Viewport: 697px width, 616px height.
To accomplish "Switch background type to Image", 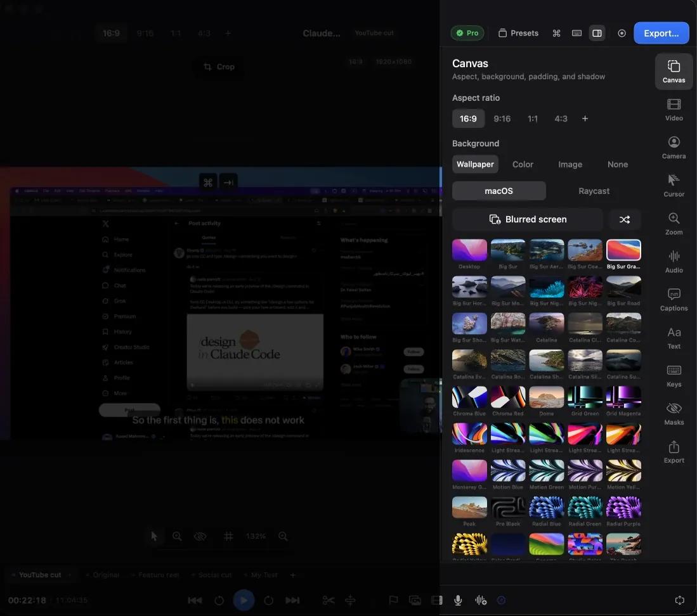I will (570, 164).
